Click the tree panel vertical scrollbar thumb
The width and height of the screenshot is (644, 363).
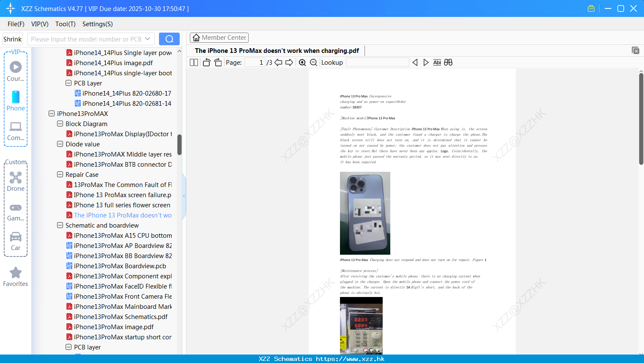179,145
